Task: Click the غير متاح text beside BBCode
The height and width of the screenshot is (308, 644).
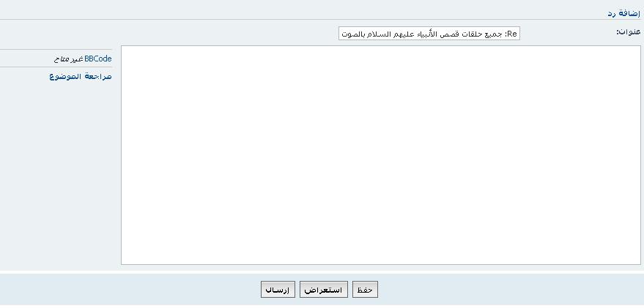Action: (x=68, y=59)
